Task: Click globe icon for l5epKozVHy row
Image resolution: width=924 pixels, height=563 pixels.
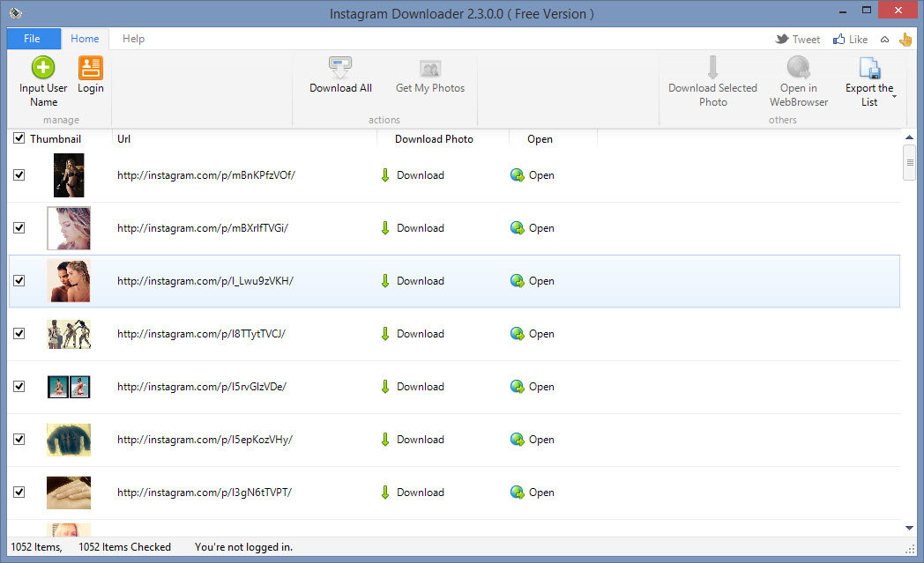Action: pyautogui.click(x=517, y=440)
